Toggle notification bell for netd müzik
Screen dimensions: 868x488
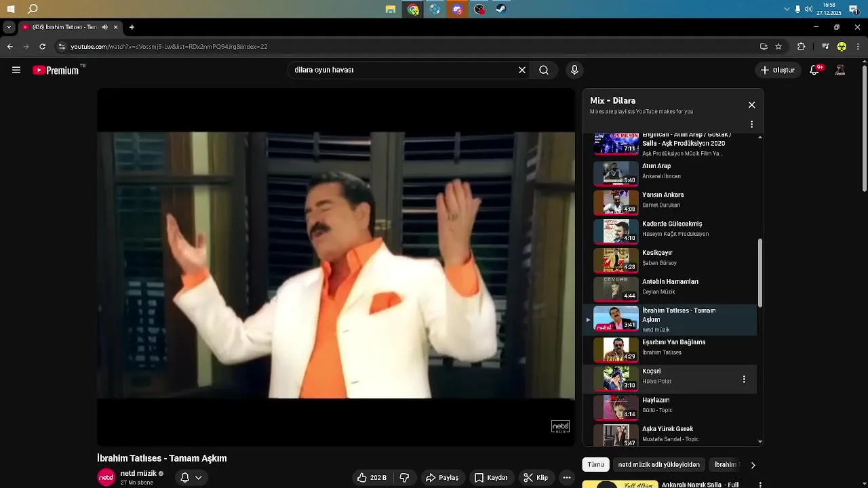(184, 478)
